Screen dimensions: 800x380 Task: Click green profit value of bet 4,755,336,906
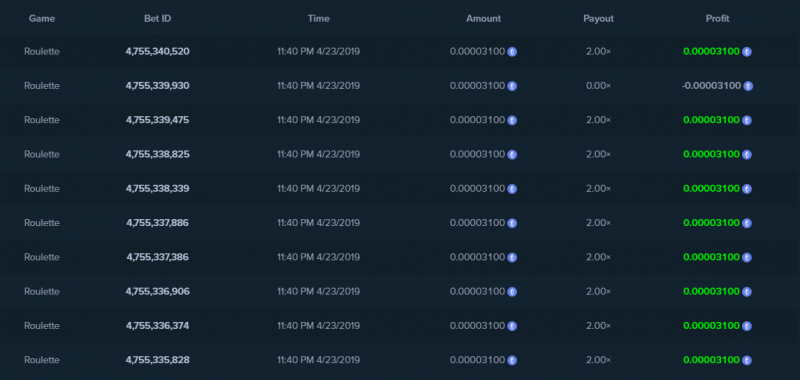point(711,291)
